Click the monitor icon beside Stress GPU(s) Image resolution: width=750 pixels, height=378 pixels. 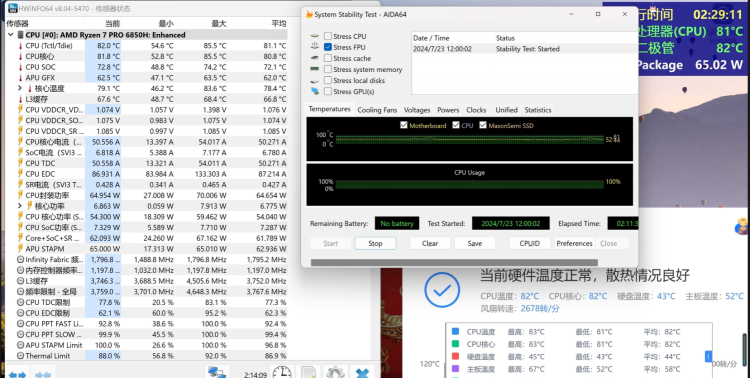315,91
